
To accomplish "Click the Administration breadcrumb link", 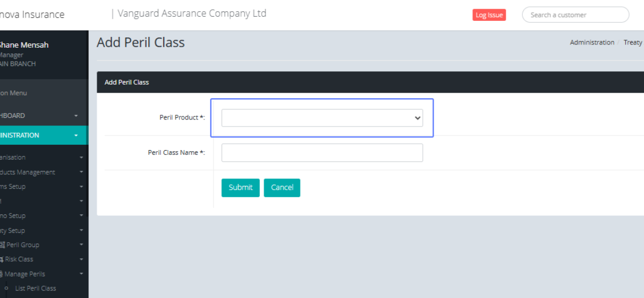I will (x=592, y=42).
